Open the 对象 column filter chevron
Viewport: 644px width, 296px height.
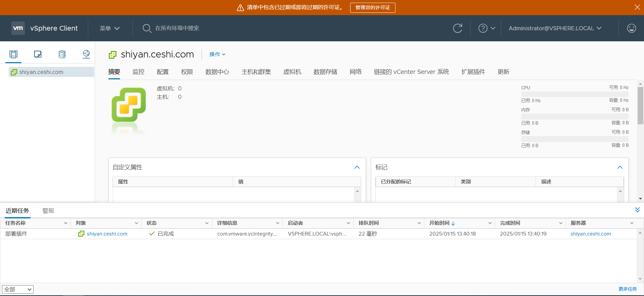pos(137,223)
